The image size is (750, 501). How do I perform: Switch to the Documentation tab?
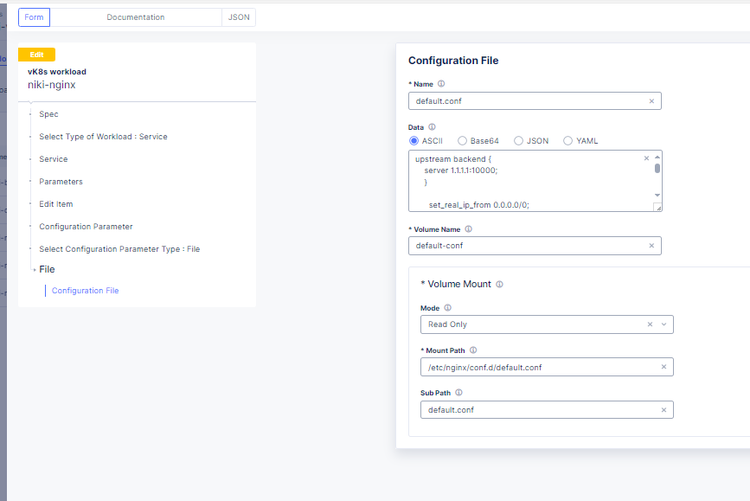pos(135,17)
